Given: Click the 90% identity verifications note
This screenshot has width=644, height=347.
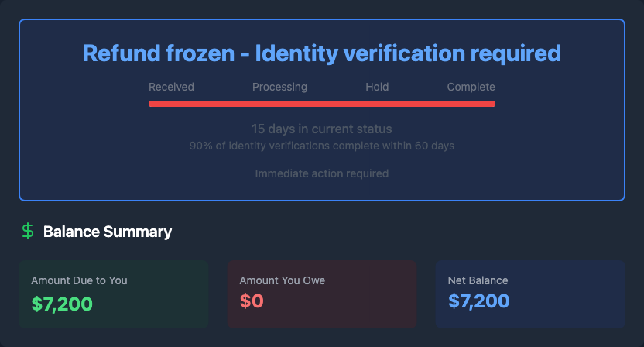Looking at the screenshot, I should coord(322,146).
